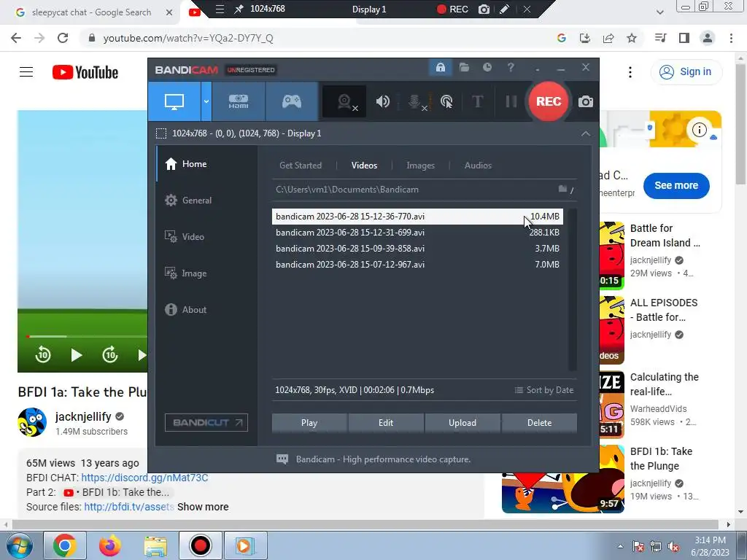Switch to Get Started tab
The height and width of the screenshot is (560, 747).
[x=301, y=166]
